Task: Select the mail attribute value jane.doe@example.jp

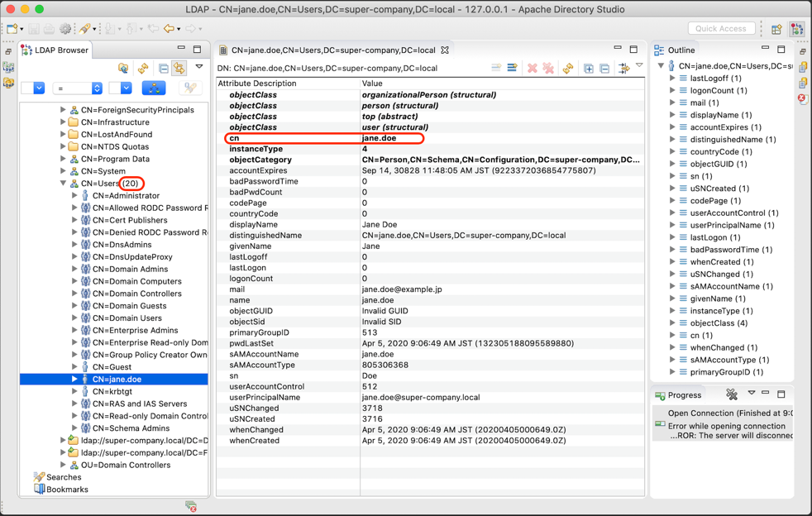Action: pyautogui.click(x=402, y=289)
